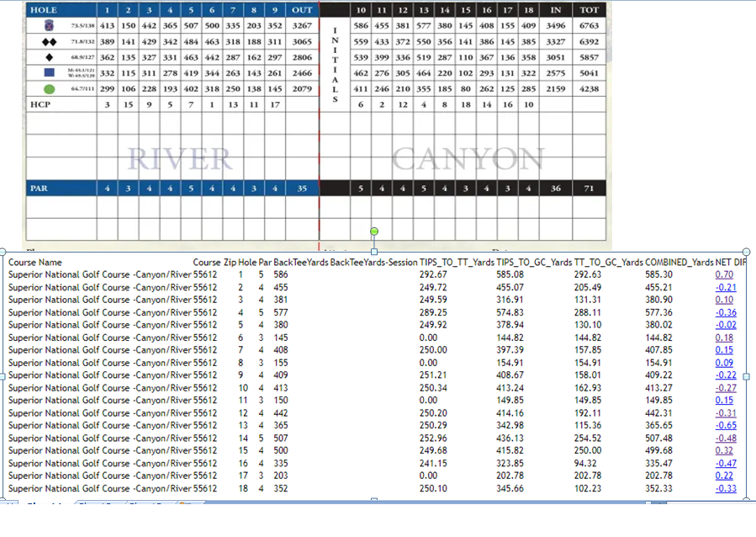The image size is (756, 537).
Task: Click the 352.33 COMBINED_Yards value
Action: pyautogui.click(x=658, y=488)
